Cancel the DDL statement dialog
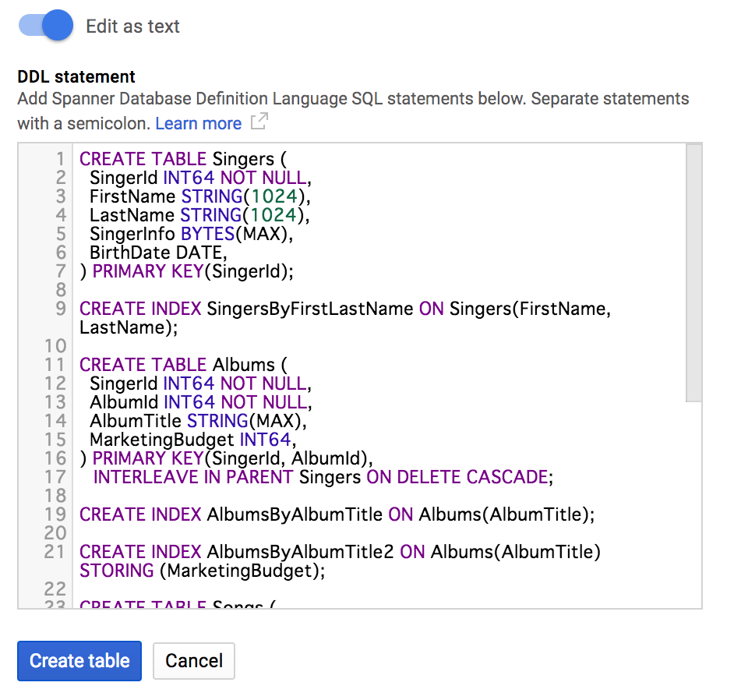Image resolution: width=734 pixels, height=700 pixels. click(194, 661)
